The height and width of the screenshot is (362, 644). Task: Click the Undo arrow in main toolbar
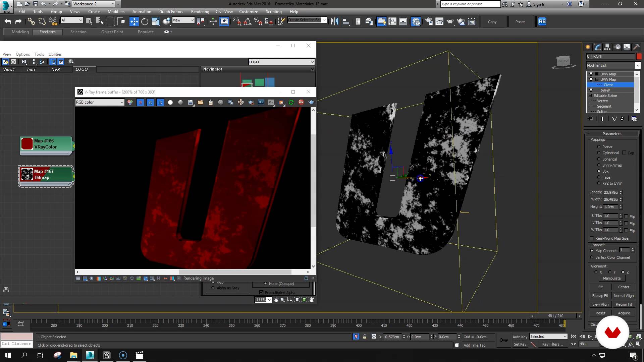click(8, 21)
